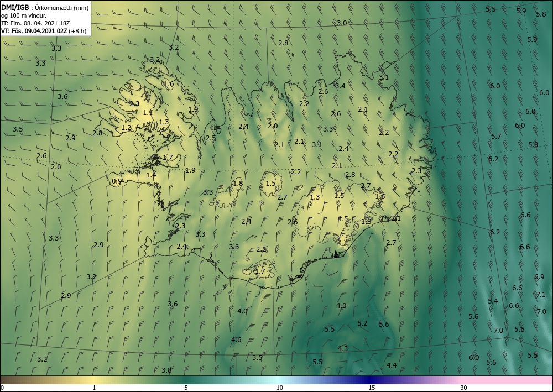Click the 'DMI/IGB : Úrkomumætti (mm)' title line
The width and height of the screenshot is (553, 392).
[x=45, y=8]
